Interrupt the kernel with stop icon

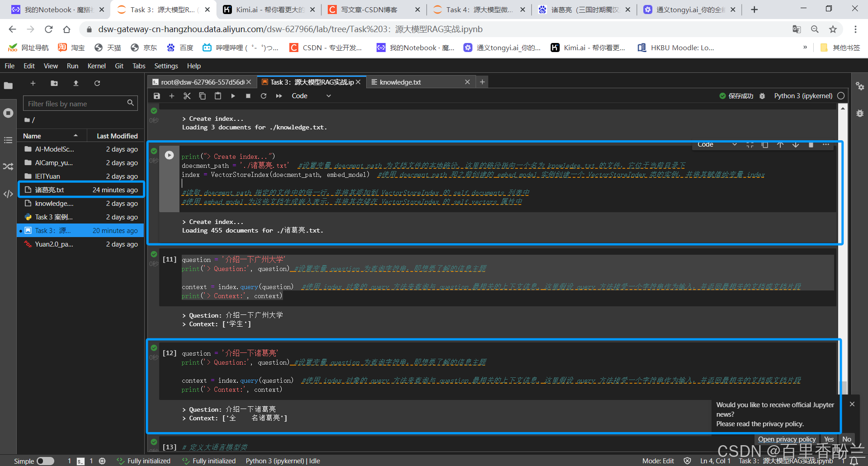coord(248,96)
